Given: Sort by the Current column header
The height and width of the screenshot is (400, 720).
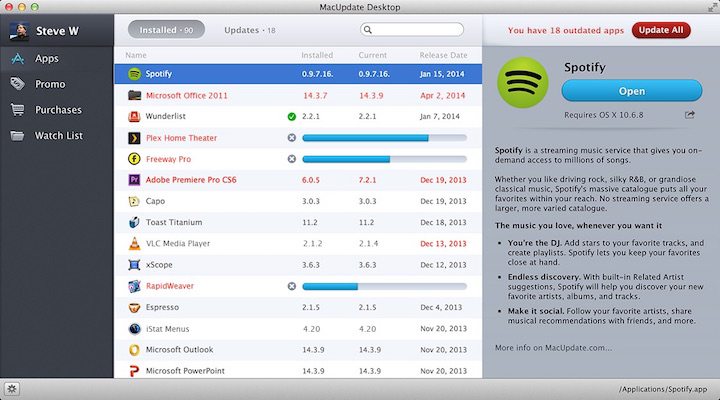Looking at the screenshot, I should pos(372,55).
